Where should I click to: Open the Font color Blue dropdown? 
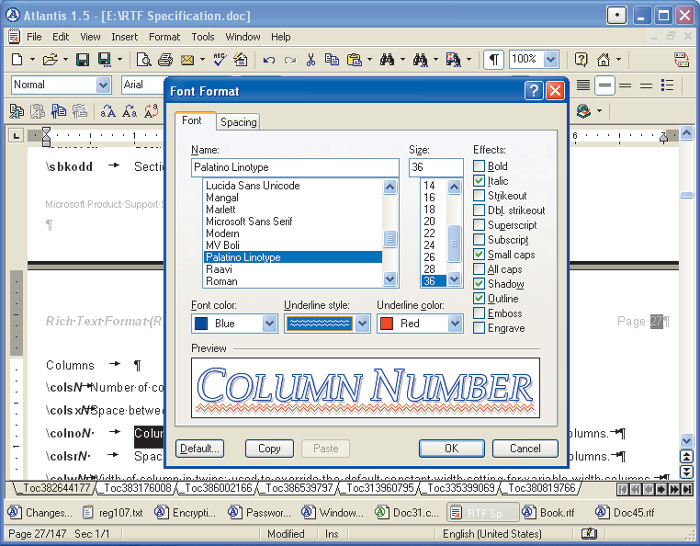[269, 324]
